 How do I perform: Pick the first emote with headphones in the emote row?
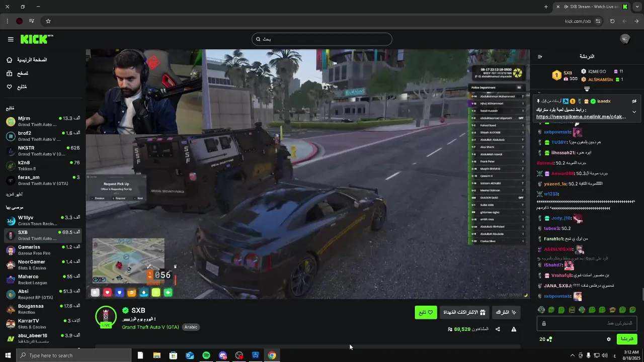coord(541,310)
